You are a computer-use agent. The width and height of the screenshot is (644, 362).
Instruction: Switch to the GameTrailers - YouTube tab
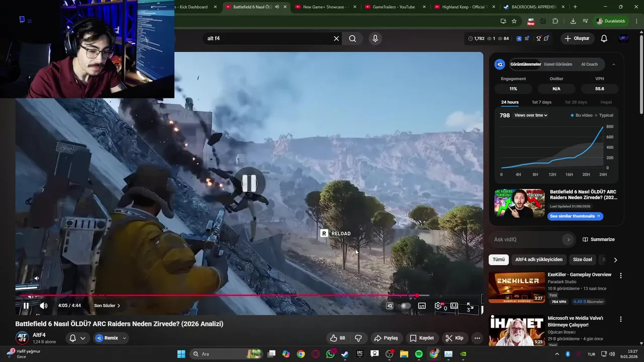click(394, 7)
